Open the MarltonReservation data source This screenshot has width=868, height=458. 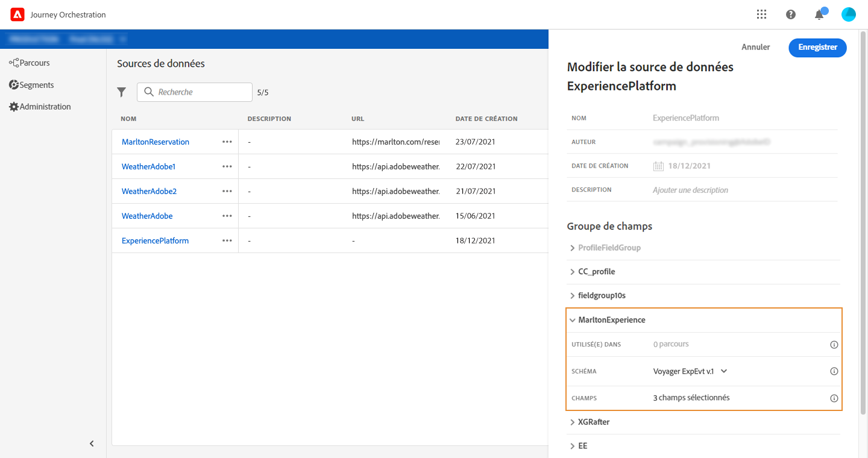point(156,142)
